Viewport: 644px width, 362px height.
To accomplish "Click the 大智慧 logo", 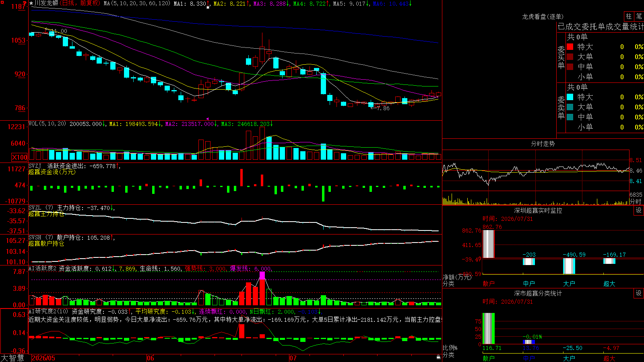I will point(12,358).
